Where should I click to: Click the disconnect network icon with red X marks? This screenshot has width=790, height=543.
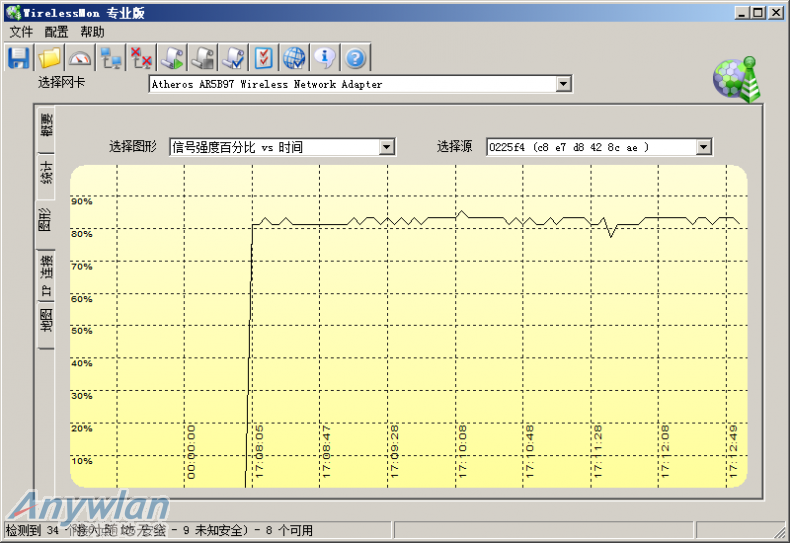point(141,57)
